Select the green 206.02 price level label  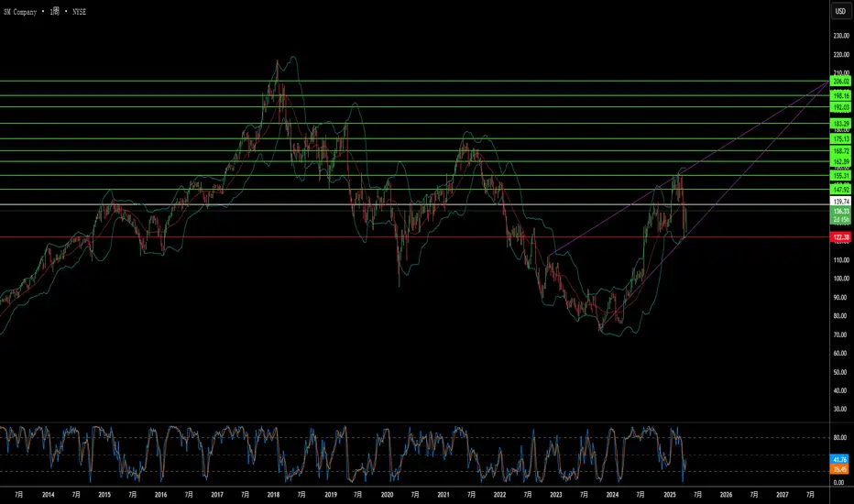840,82
